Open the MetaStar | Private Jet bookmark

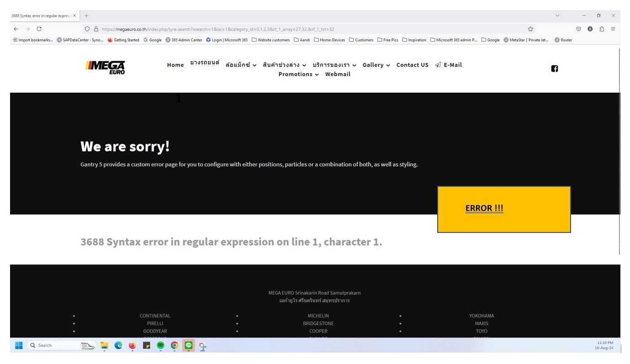(526, 40)
